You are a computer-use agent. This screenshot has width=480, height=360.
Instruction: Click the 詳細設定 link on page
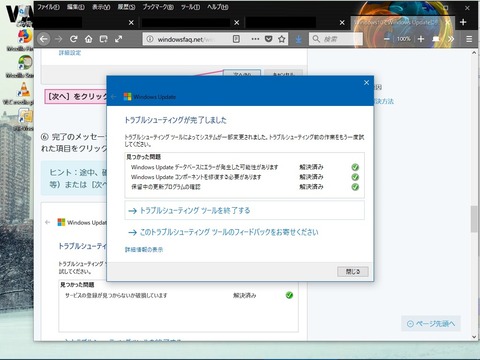(70, 53)
